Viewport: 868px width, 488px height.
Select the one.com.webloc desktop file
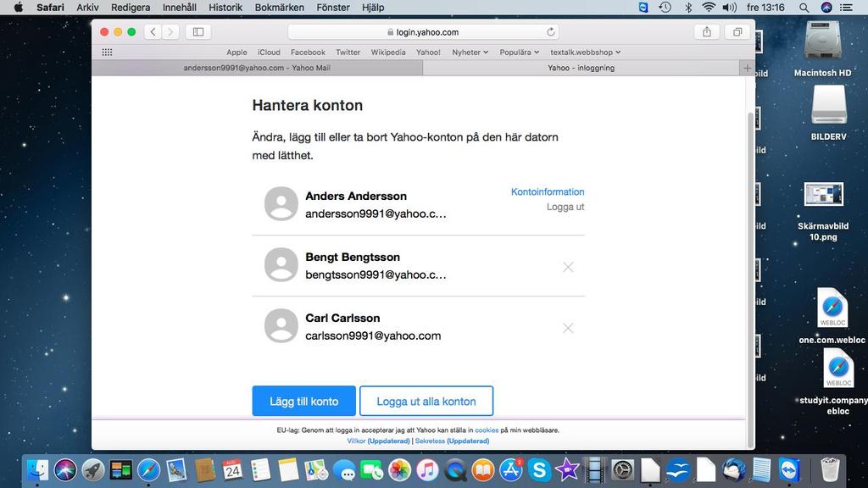tap(832, 316)
